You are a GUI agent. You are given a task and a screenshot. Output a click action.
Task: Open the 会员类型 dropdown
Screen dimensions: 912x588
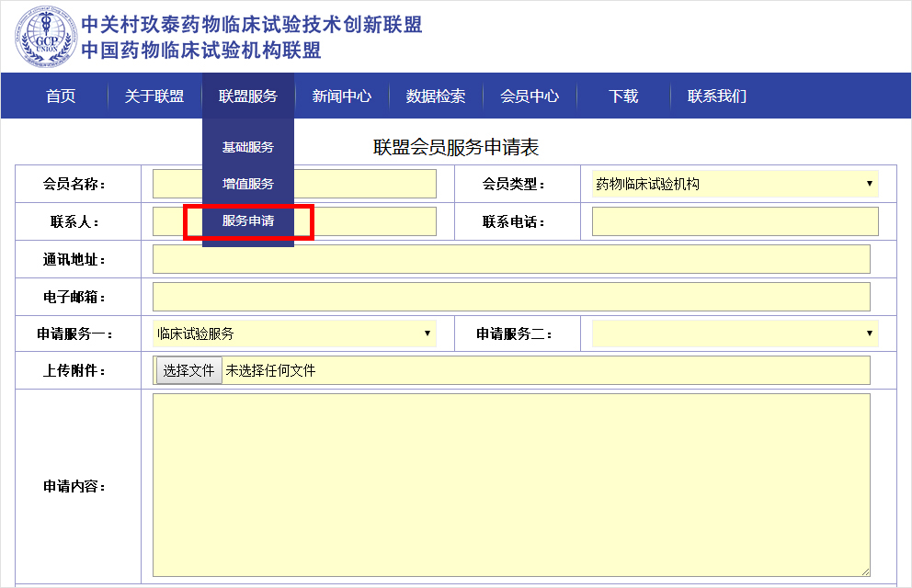point(735,184)
